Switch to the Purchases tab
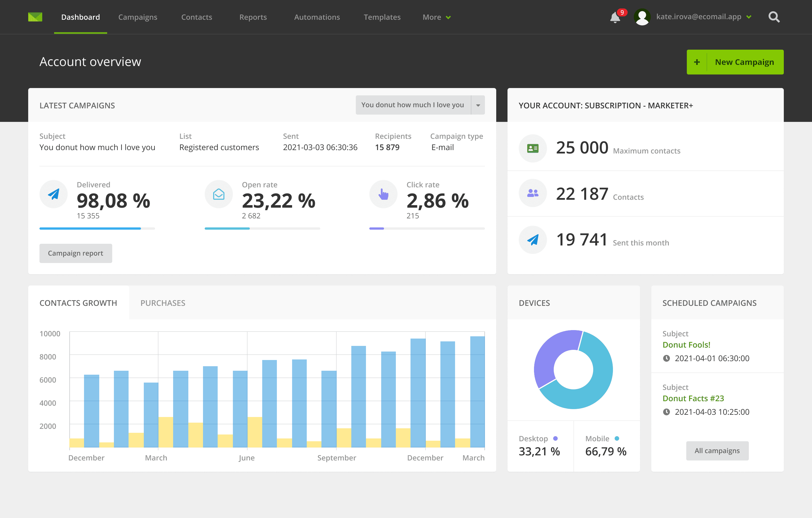This screenshot has width=812, height=518. [x=163, y=303]
